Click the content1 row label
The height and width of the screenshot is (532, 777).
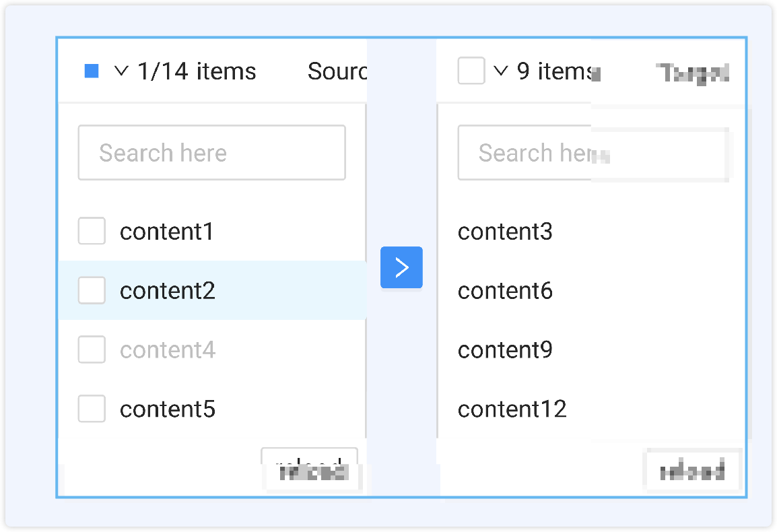[167, 232]
